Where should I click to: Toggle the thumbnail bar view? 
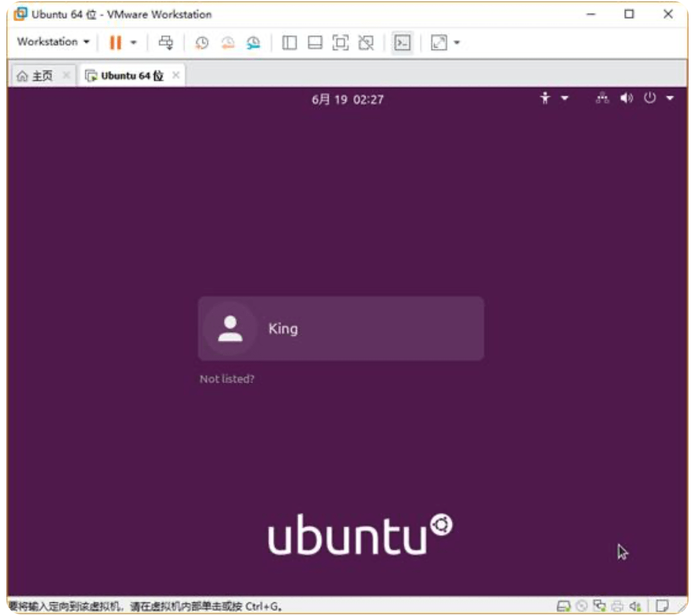[315, 43]
